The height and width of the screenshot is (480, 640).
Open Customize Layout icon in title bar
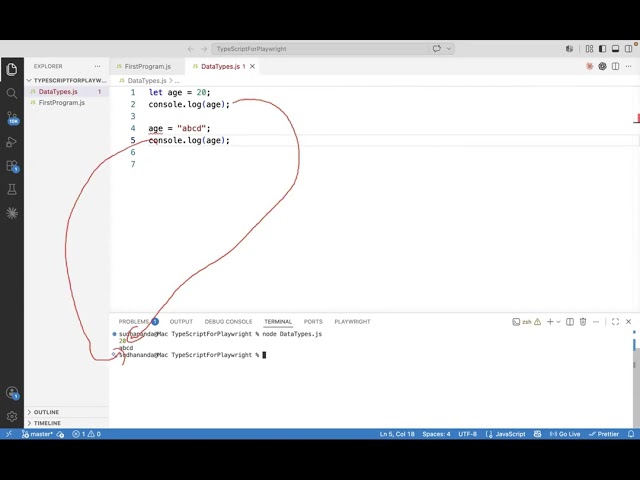(x=589, y=49)
